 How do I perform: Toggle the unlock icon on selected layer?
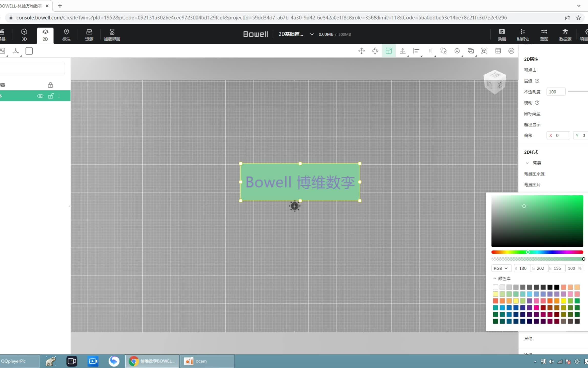(51, 96)
